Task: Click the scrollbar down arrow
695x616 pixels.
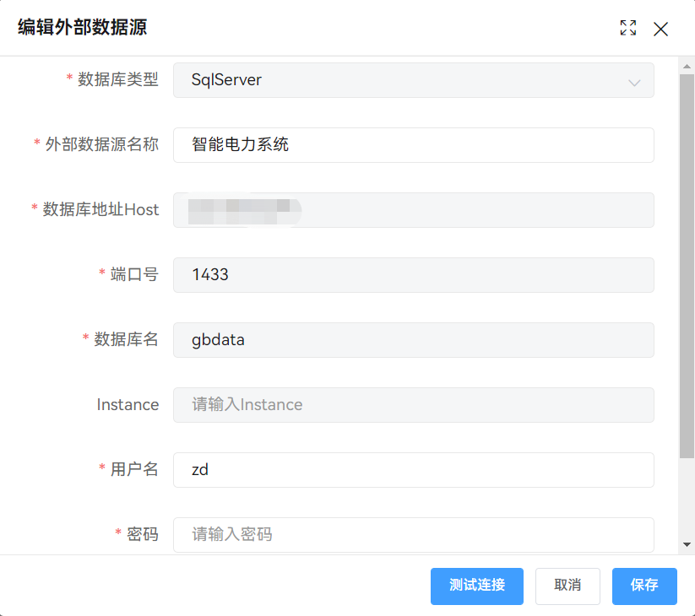Action: [x=687, y=545]
